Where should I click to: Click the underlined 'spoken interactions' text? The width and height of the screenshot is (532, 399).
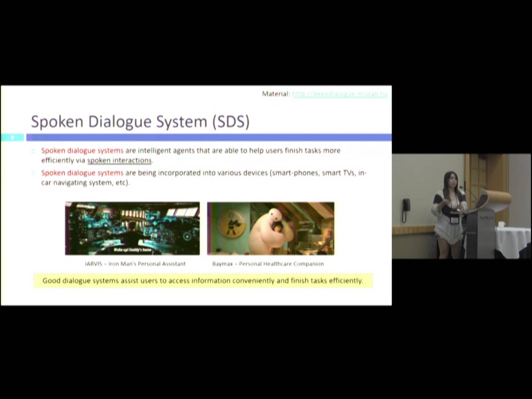[119, 160]
